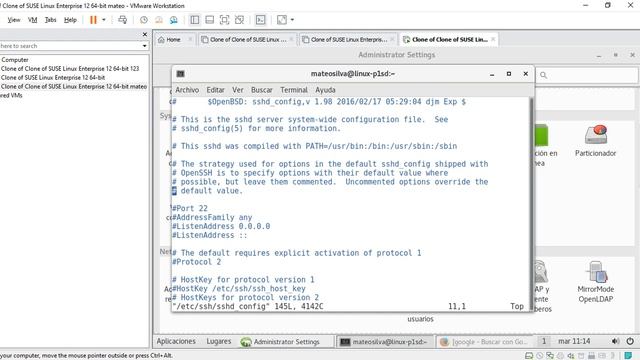Click the terminal vertical scrollbar
This screenshot has width=640, height=360.
531,204
